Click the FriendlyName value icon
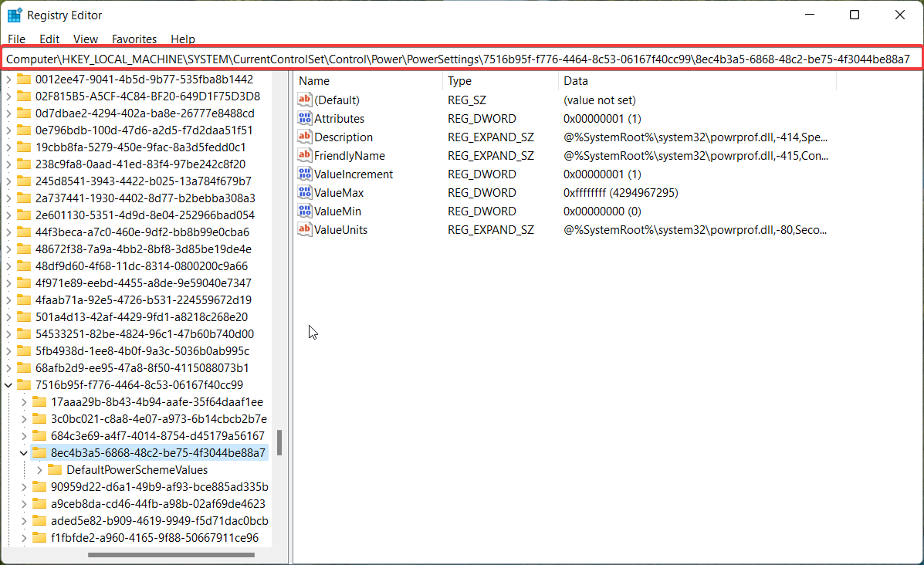The width and height of the screenshot is (924, 565). coord(304,156)
